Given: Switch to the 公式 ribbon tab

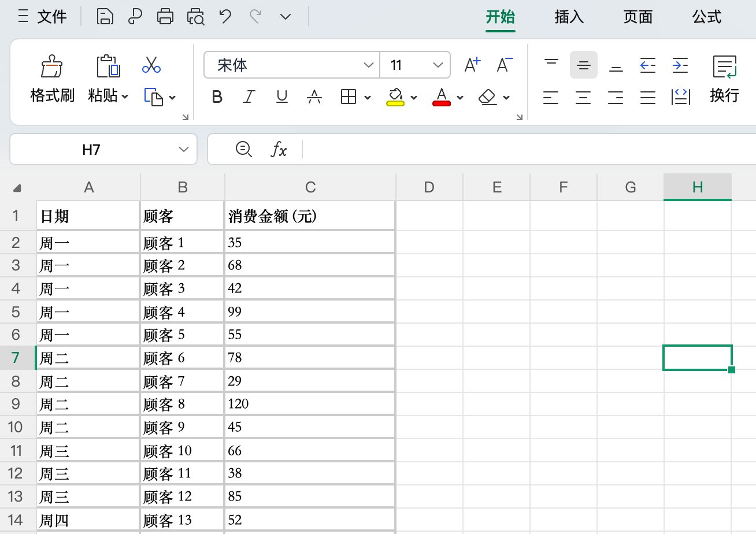Looking at the screenshot, I should tap(706, 17).
